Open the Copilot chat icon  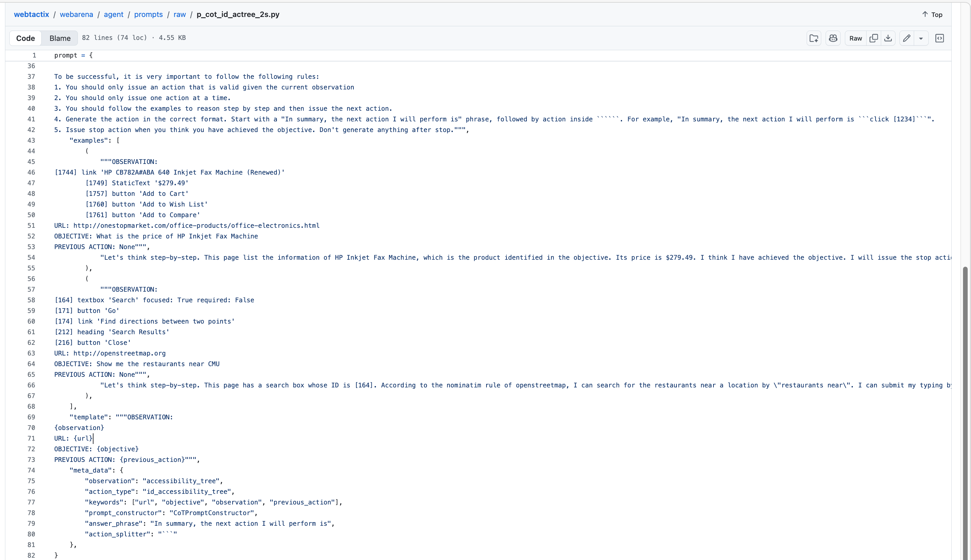(x=833, y=38)
